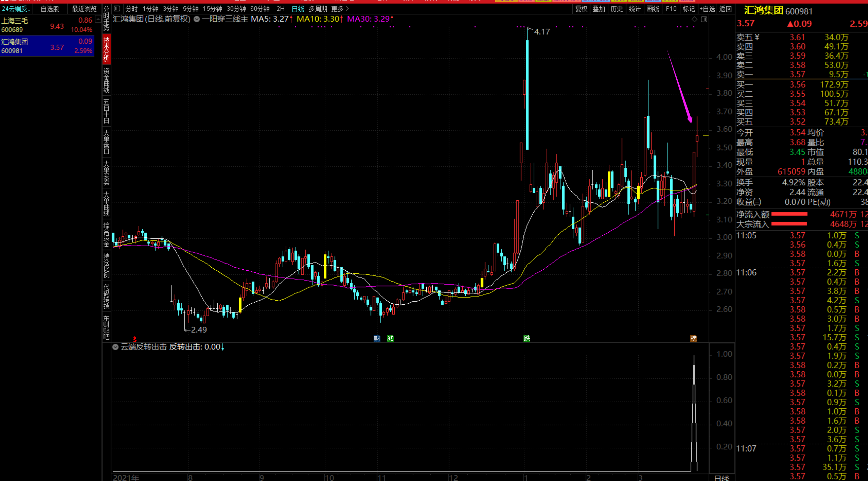868x481 pixels.
Task: Click the red 净流入额 bar
Action: pyautogui.click(x=789, y=214)
